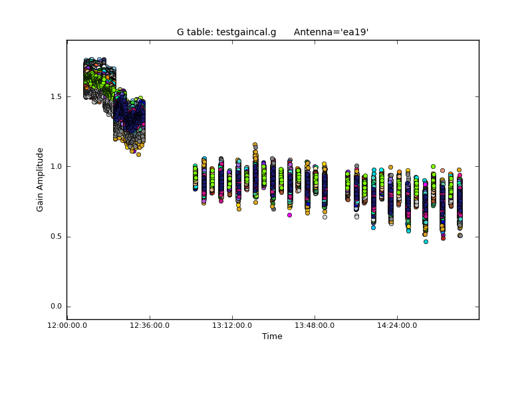Click the 13:12:00.0 x-axis tick label
Image resolution: width=532 pixels, height=399 pixels.
click(x=232, y=325)
